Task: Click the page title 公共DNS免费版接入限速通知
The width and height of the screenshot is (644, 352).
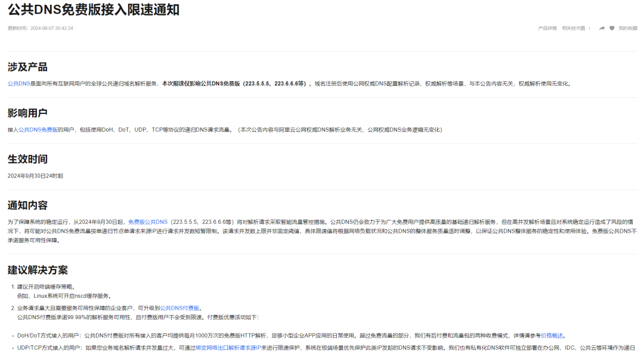Action: pyautogui.click(x=94, y=10)
